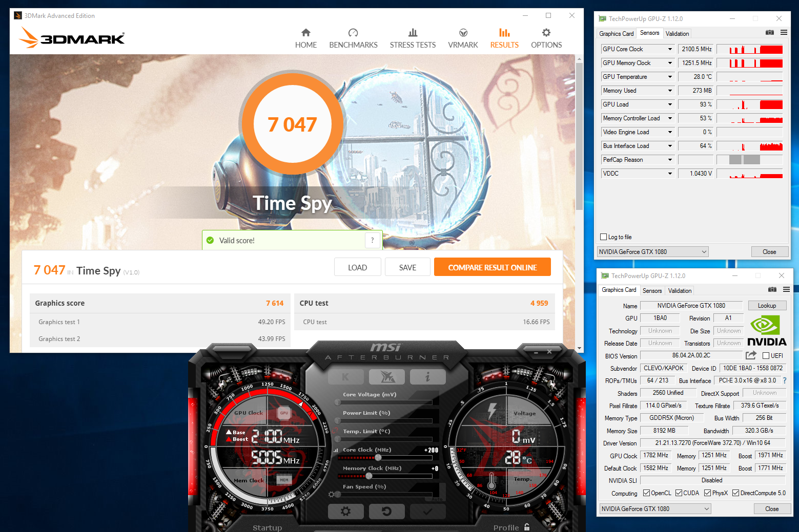Click the Afterburner jet-plane overclock scanner icon
The height and width of the screenshot is (532, 799).
click(387, 377)
